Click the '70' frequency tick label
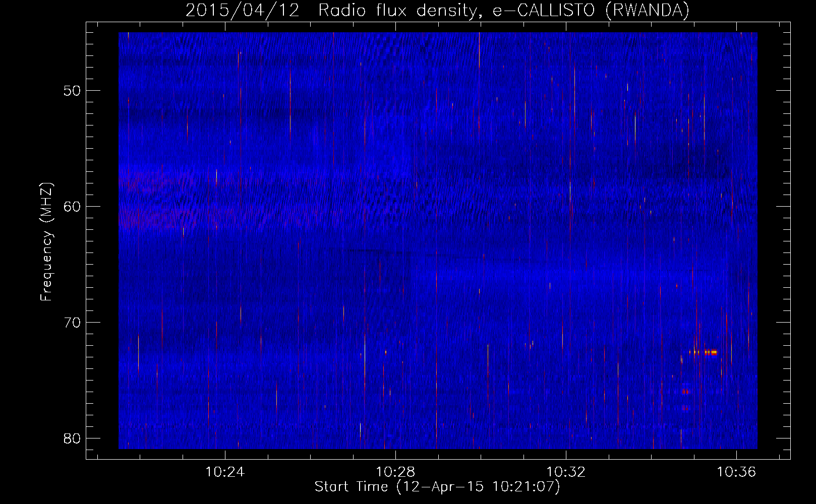This screenshot has width=816, height=504. [x=72, y=323]
